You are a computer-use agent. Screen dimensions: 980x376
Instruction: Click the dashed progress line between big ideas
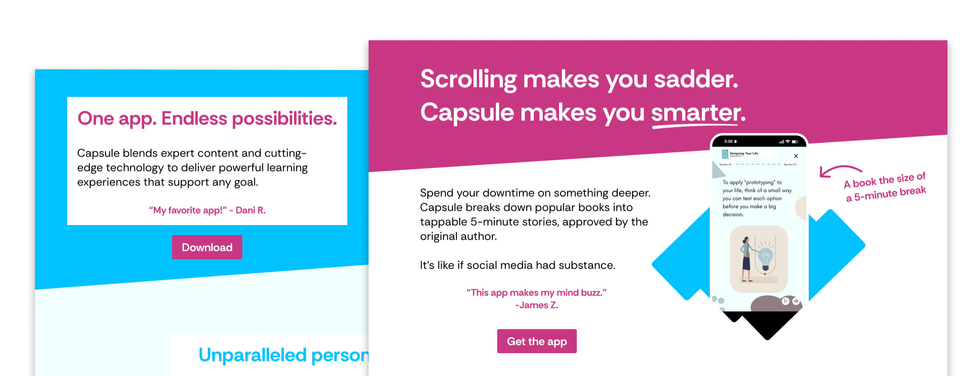(x=758, y=164)
